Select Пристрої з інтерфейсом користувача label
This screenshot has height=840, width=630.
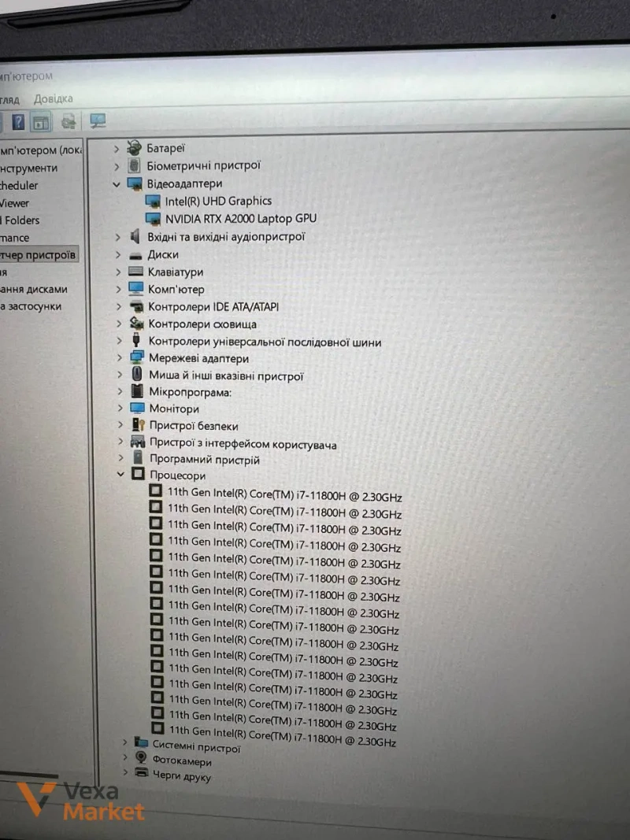tap(243, 443)
